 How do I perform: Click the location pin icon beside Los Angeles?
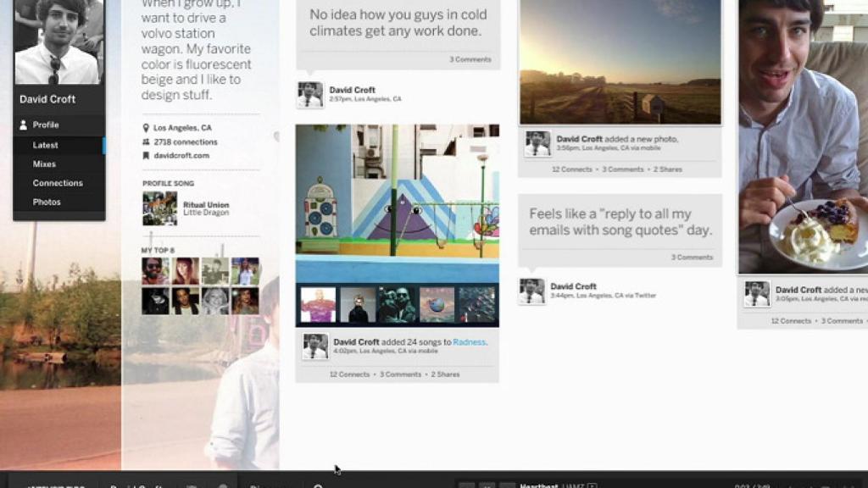[147, 127]
